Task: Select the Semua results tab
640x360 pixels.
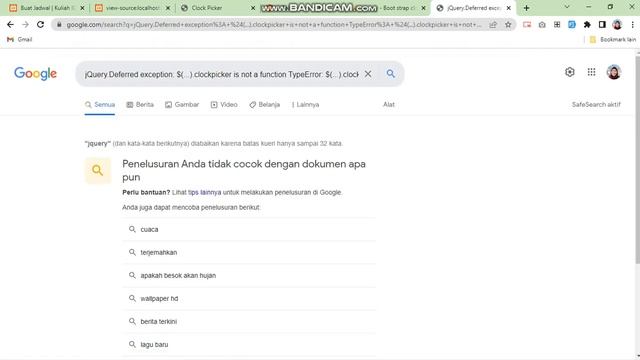Action: pyautogui.click(x=100, y=104)
